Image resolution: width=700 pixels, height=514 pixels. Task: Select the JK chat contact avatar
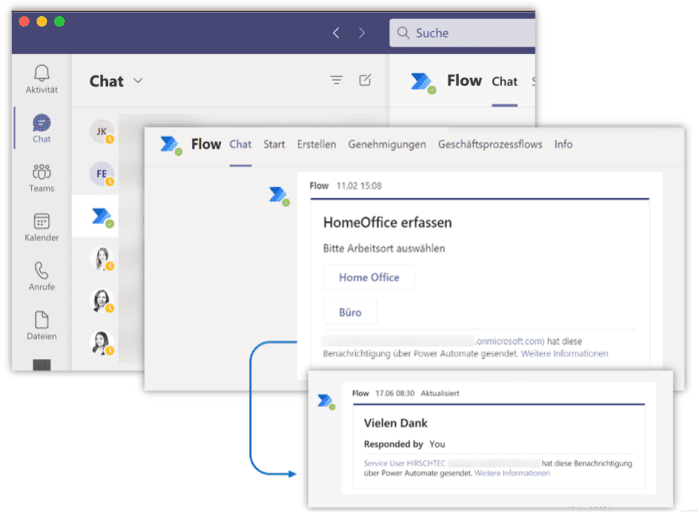(100, 130)
